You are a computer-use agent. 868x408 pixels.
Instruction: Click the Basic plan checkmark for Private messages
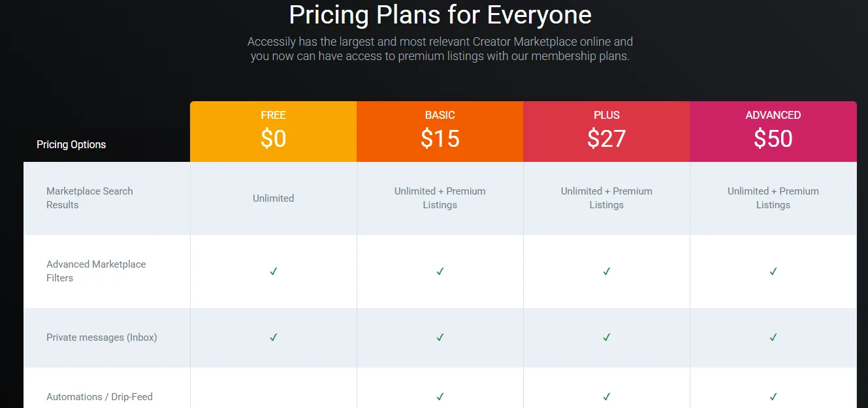pos(440,337)
